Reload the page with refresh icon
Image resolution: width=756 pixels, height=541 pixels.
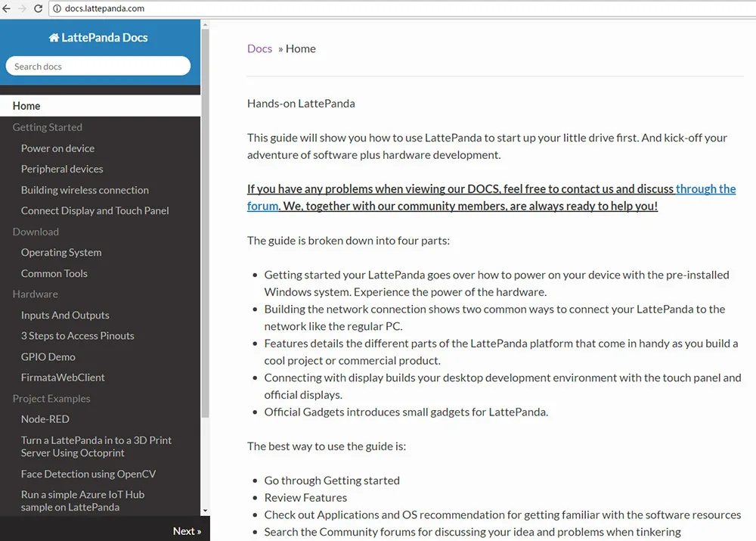pos(38,8)
